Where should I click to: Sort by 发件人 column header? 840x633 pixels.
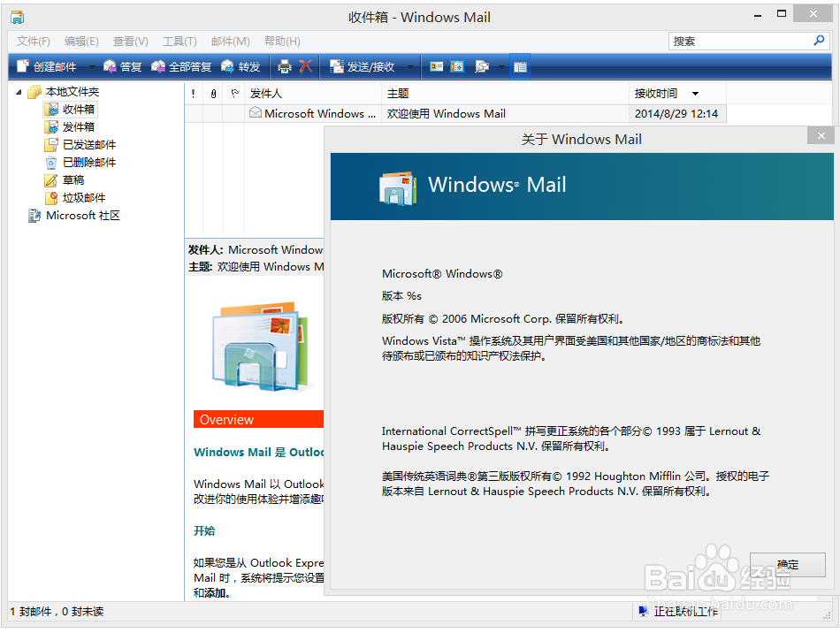pos(313,94)
